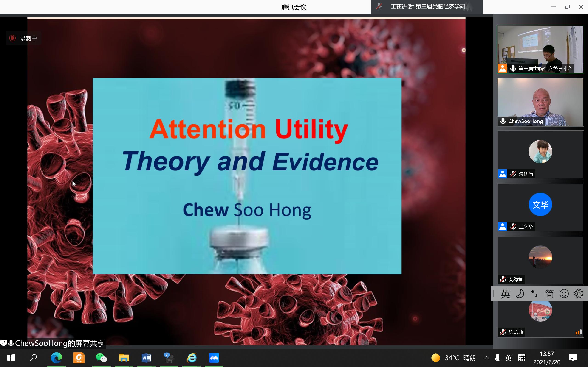Open the IME emoji picker
The height and width of the screenshot is (367, 588).
(x=564, y=294)
